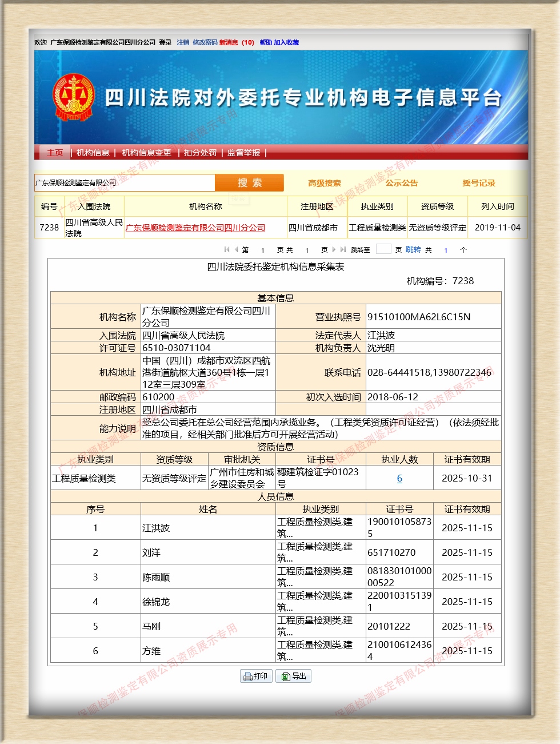The image size is (560, 744).
Task: Go to 监督举报 section
Action: (x=244, y=153)
